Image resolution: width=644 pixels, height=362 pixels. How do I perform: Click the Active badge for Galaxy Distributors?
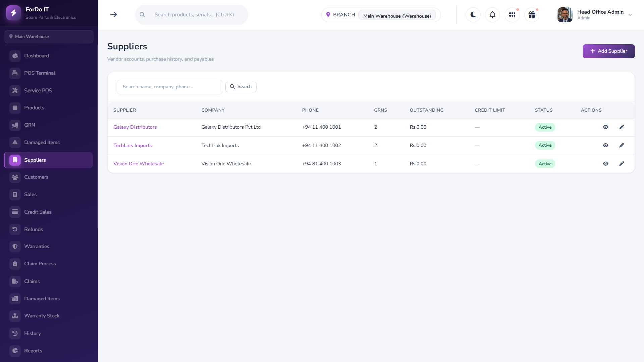(545, 127)
